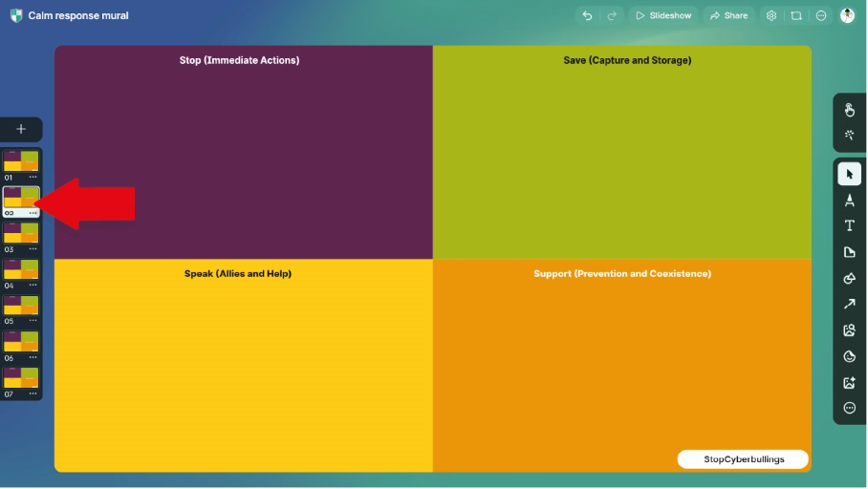Image resolution: width=868 pixels, height=489 pixels.
Task: Open options menu for slide 02
Action: coord(33,213)
